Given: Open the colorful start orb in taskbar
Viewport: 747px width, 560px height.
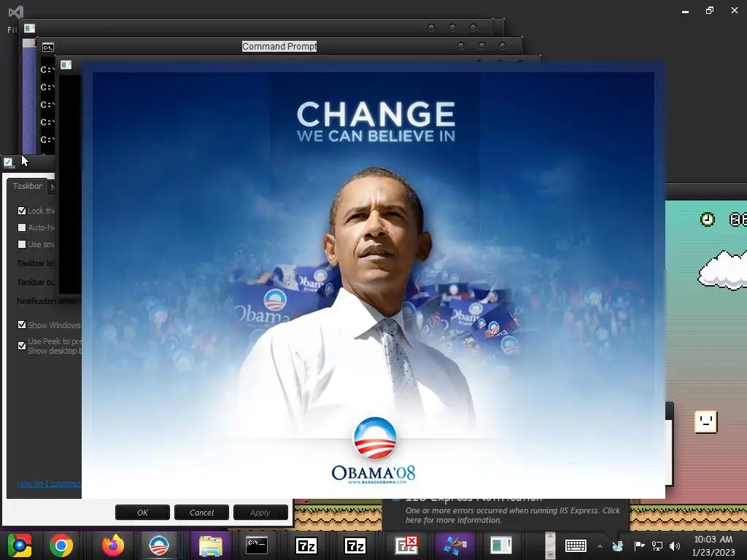Looking at the screenshot, I should [x=20, y=545].
